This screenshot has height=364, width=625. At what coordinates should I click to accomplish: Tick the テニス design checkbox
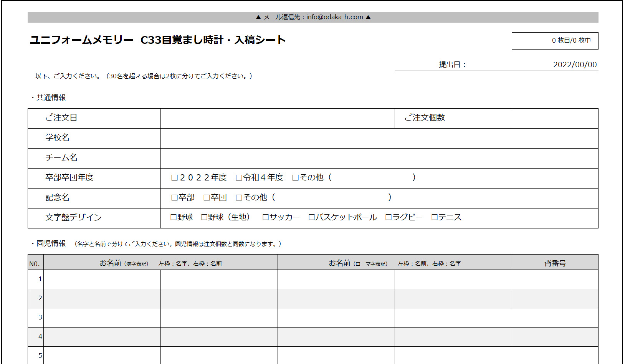(x=435, y=217)
